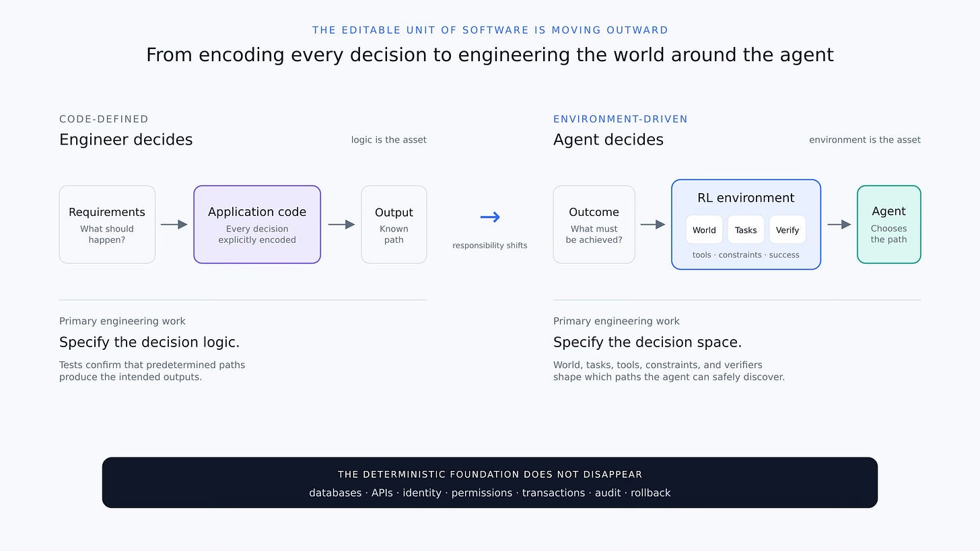Select the World chip in RL environment
980x551 pixels.
tap(704, 229)
